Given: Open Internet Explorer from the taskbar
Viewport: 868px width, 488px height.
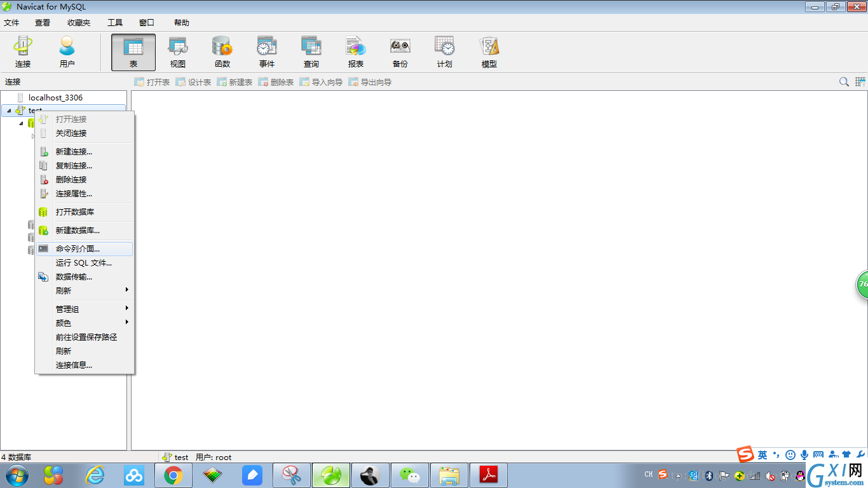Looking at the screenshot, I should (95, 475).
